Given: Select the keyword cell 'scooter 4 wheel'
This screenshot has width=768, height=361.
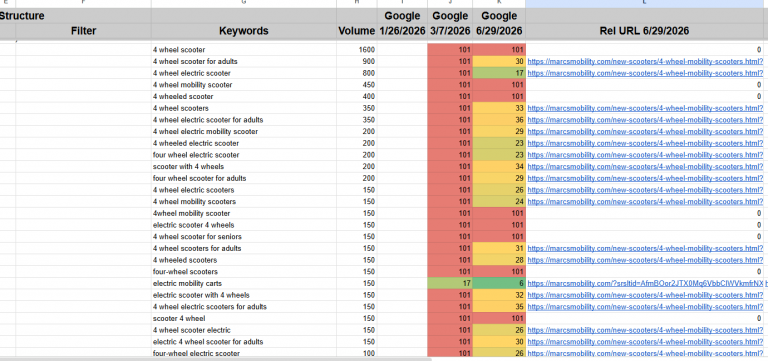Looking at the screenshot, I should (x=243, y=318).
